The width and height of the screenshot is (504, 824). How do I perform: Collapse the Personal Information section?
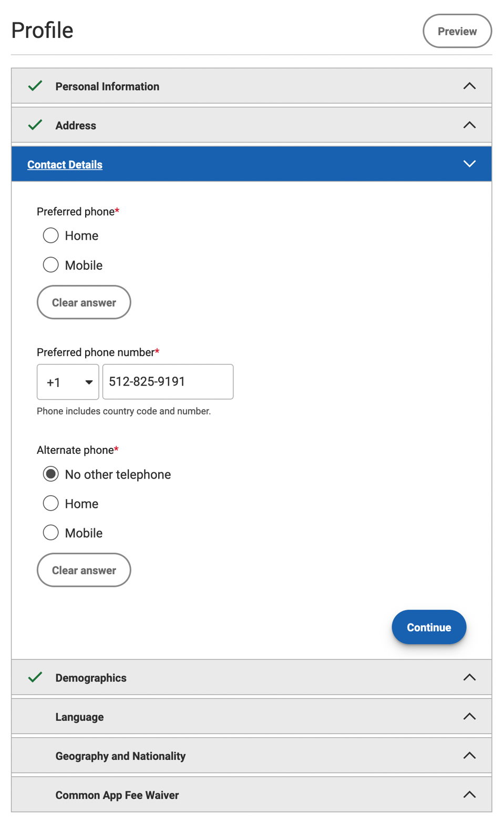tap(469, 86)
